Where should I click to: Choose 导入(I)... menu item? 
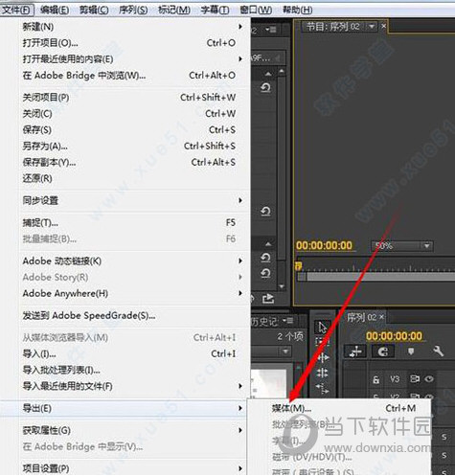point(129,353)
